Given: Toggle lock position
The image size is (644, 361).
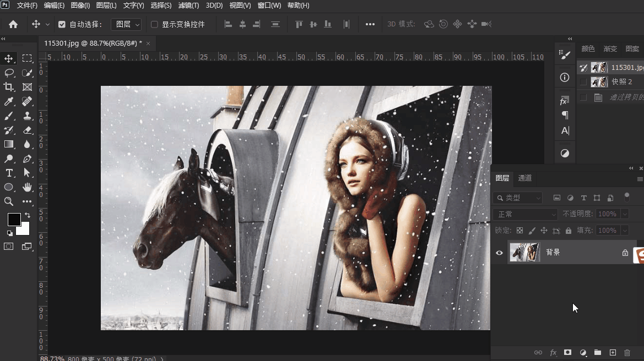Looking at the screenshot, I should coord(544,231).
